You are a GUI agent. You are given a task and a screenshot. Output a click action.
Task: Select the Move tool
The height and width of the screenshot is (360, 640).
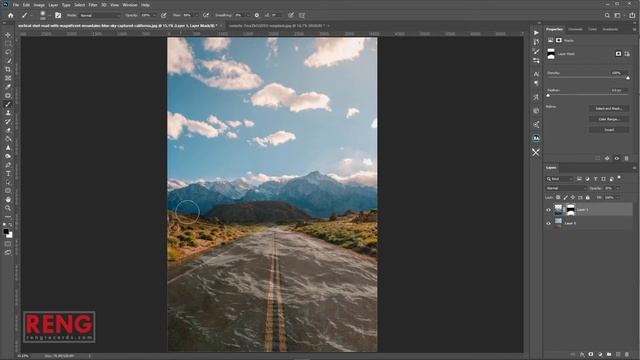coord(8,35)
